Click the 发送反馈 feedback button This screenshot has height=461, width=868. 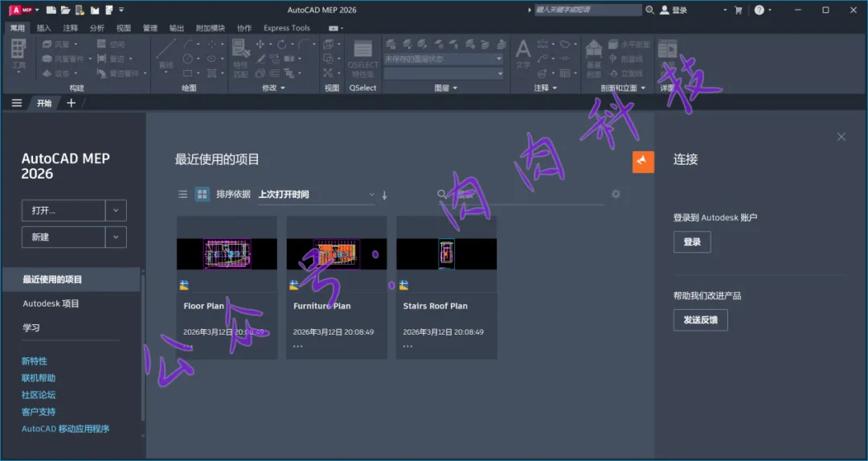coord(700,320)
